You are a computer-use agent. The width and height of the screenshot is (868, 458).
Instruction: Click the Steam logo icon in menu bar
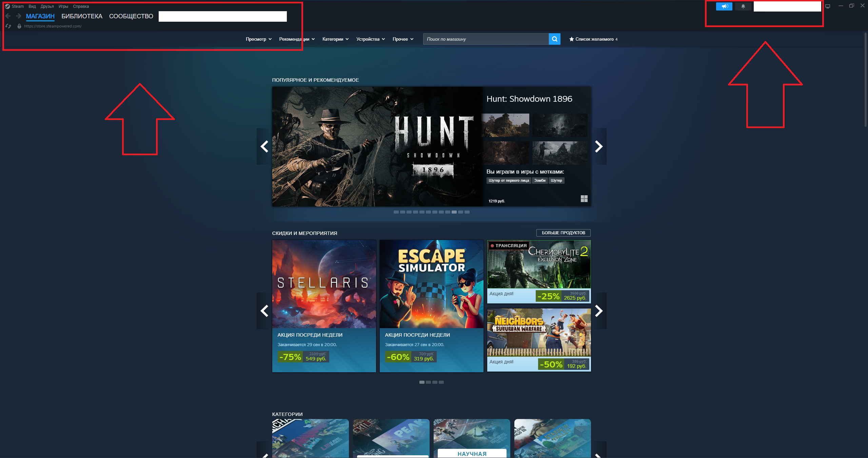pyautogui.click(x=7, y=6)
